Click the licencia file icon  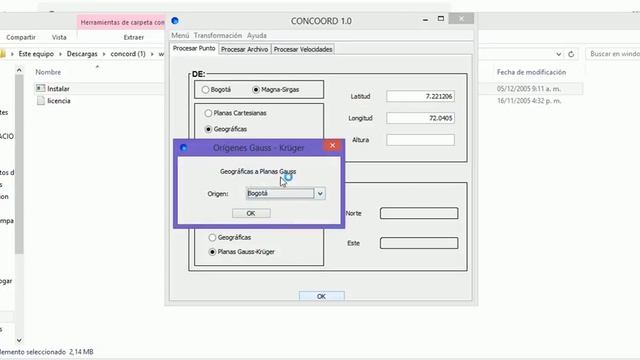click(40, 100)
